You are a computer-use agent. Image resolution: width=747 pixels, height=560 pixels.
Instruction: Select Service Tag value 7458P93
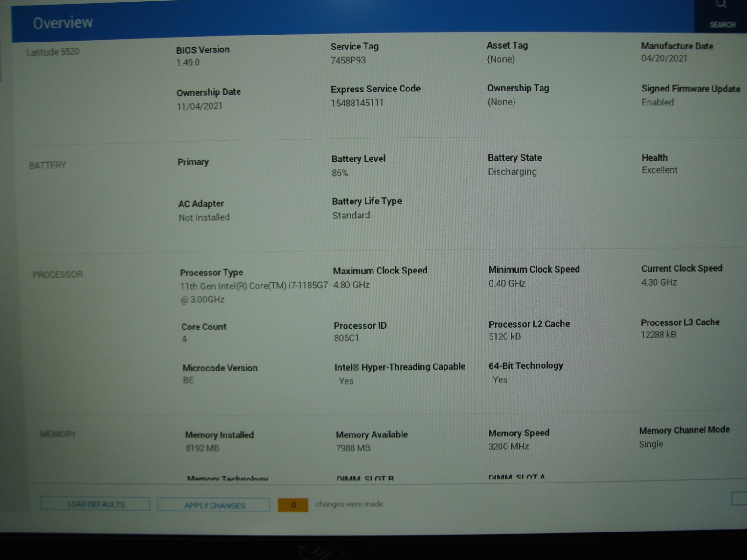click(348, 60)
